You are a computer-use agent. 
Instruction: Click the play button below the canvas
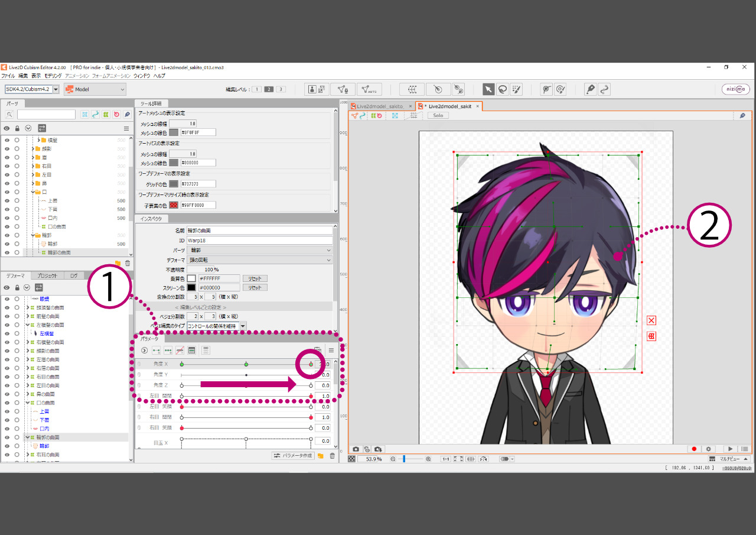(731, 449)
